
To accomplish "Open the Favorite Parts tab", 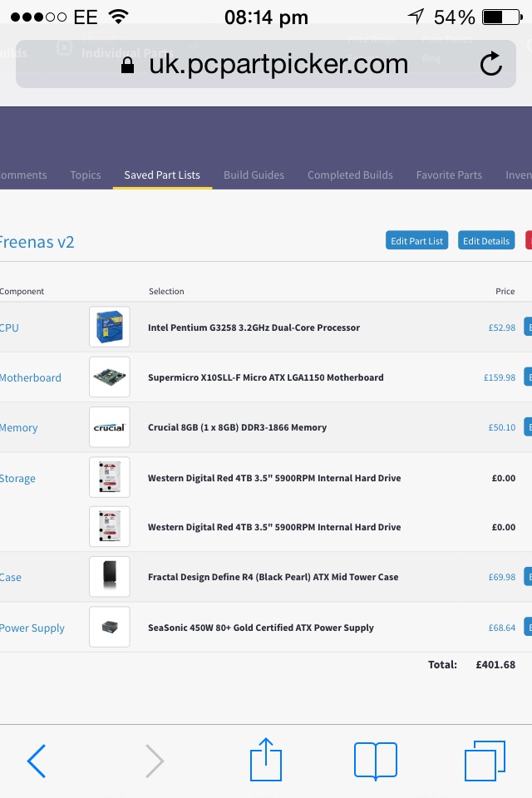I will (x=449, y=175).
